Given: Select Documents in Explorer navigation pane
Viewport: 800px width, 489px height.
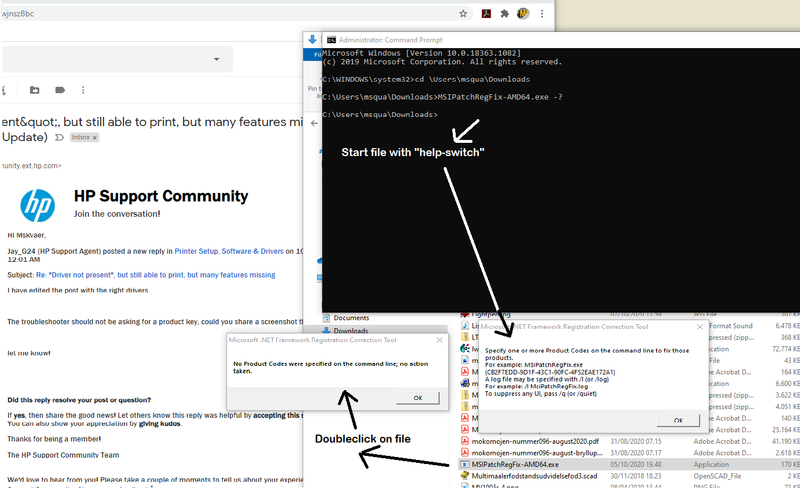Looking at the screenshot, I should point(351,318).
